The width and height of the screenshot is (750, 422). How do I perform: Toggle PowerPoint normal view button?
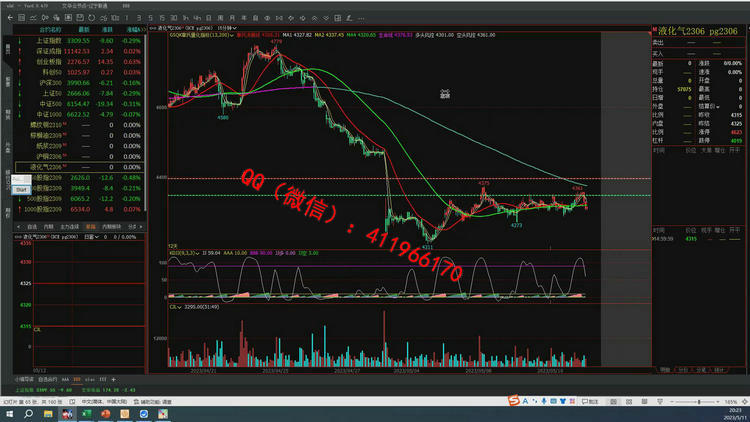tap(614, 401)
